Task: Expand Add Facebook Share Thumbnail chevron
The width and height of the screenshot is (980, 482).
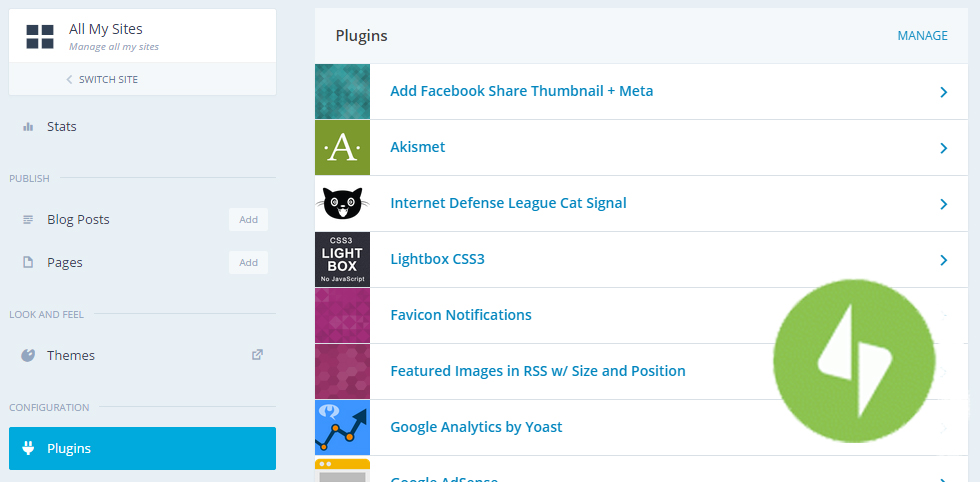Action: coord(944,93)
